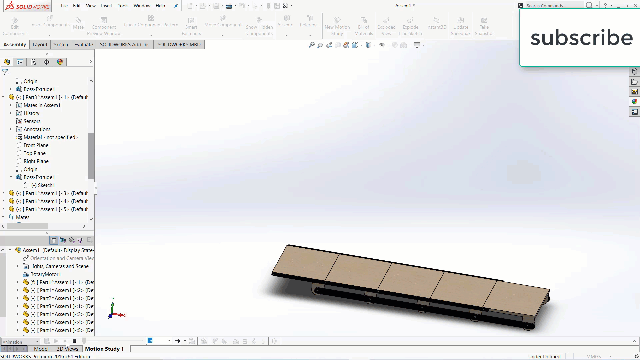Screen dimensions: 640x360
Task: Open Component Preview Window tool
Action: (104, 27)
